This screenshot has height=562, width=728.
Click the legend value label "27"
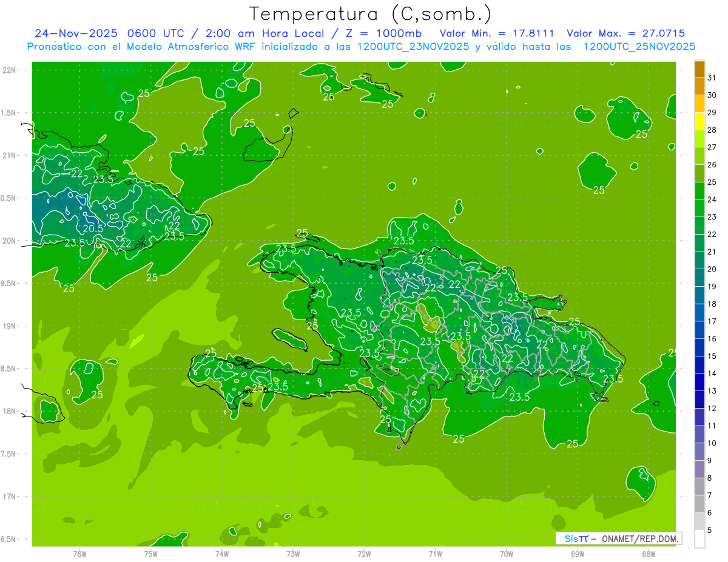click(x=712, y=147)
